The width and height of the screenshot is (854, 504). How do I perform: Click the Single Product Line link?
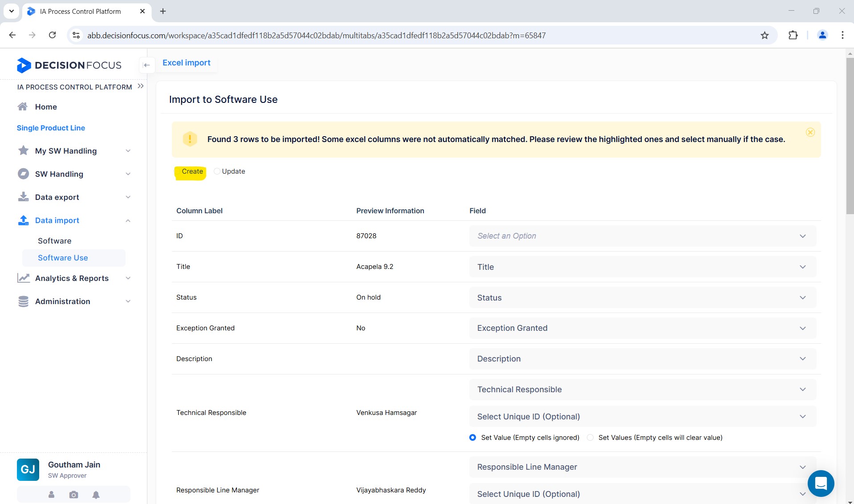(51, 128)
